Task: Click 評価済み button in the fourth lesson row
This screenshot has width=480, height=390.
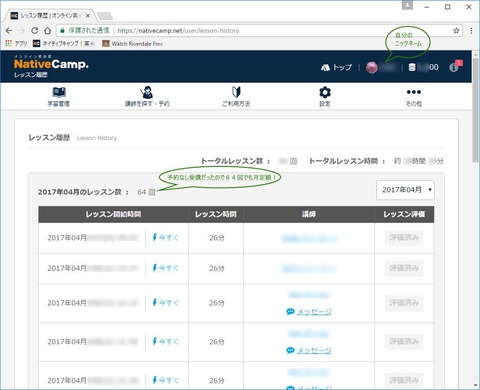Action: 404,342
